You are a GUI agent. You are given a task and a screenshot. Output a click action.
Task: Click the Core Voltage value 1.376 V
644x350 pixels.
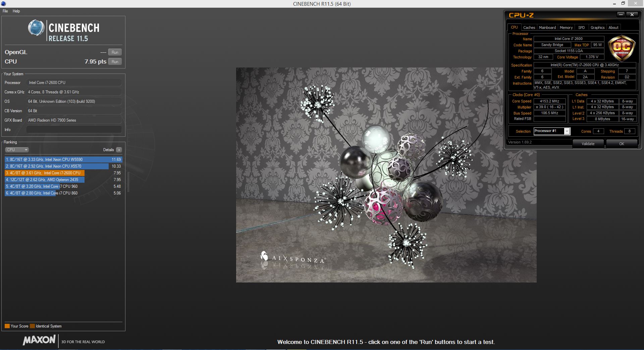tap(592, 57)
